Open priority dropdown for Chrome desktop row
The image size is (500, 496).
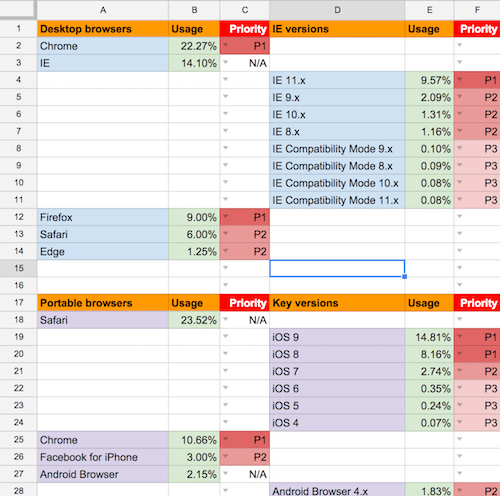(226, 45)
